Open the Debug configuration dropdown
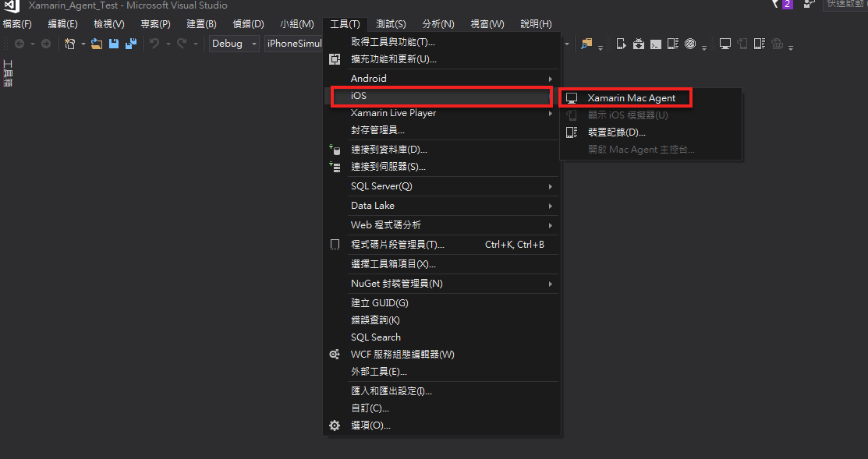 pyautogui.click(x=233, y=44)
